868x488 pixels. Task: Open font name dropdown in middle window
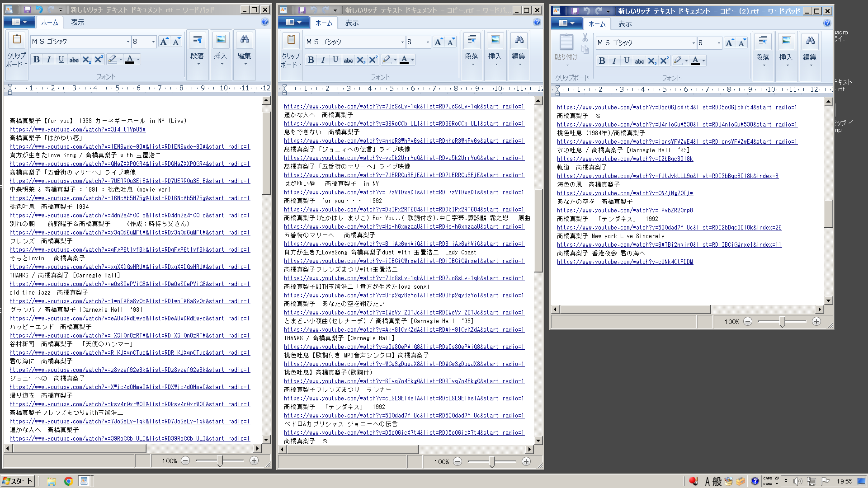coord(402,42)
